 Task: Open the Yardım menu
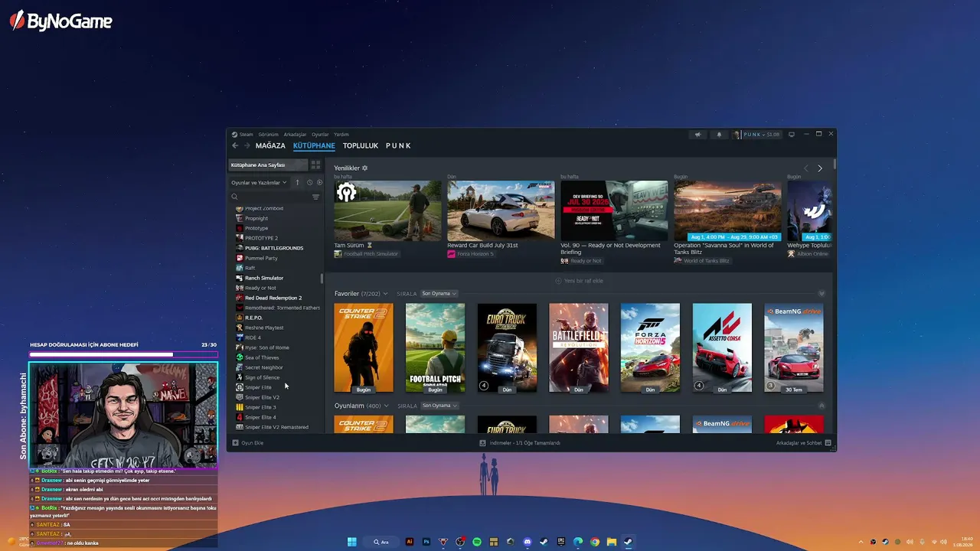341,135
